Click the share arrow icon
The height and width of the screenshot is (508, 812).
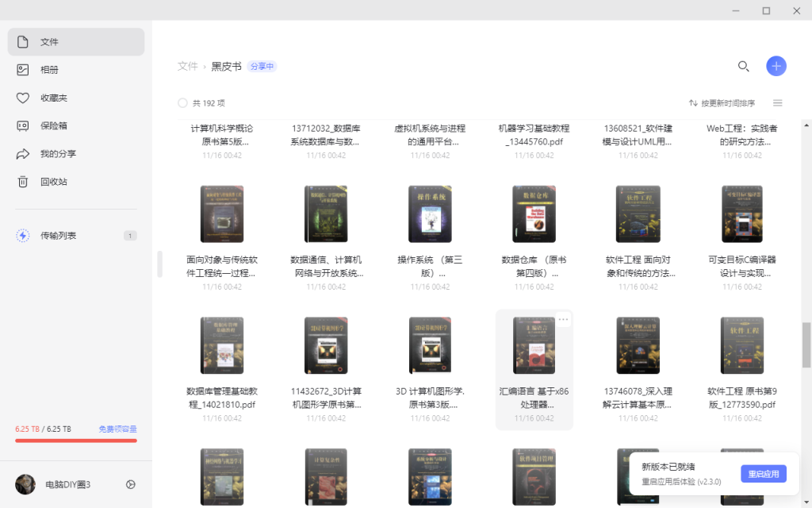click(23, 154)
